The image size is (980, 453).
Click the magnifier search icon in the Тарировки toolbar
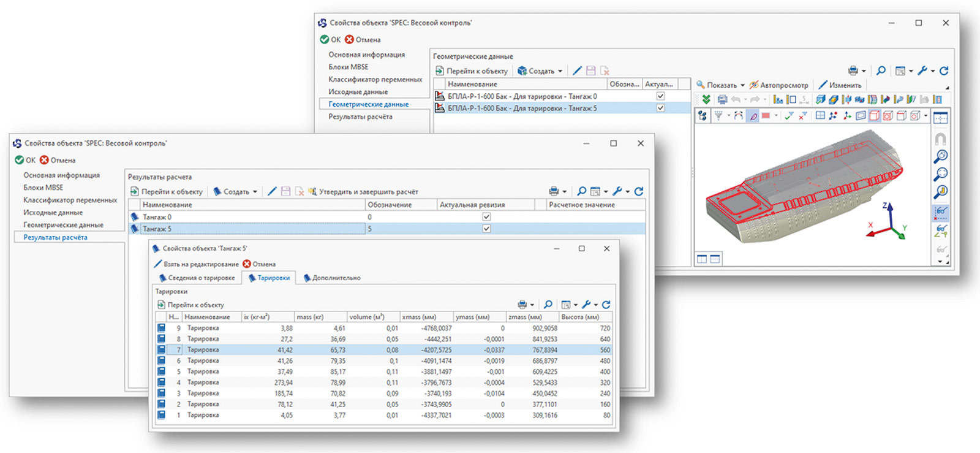548,305
